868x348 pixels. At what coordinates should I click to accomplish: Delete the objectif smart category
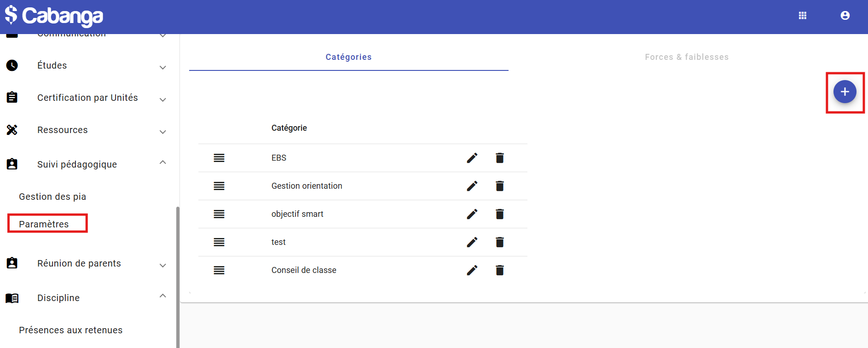click(500, 214)
